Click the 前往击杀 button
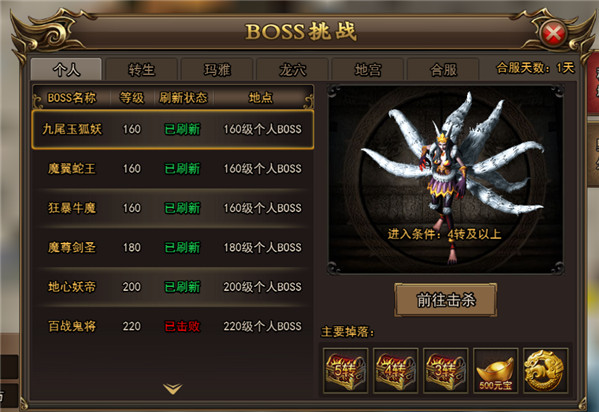 pyautogui.click(x=446, y=300)
